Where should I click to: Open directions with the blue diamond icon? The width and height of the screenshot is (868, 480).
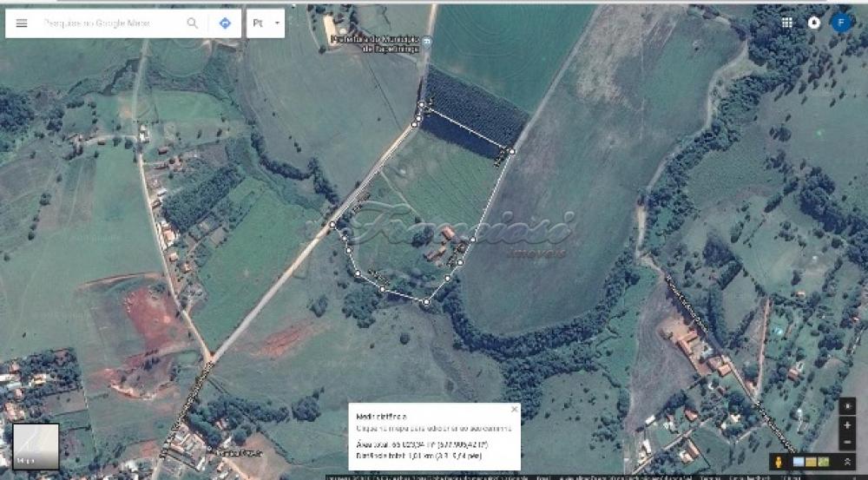pyautogui.click(x=225, y=23)
